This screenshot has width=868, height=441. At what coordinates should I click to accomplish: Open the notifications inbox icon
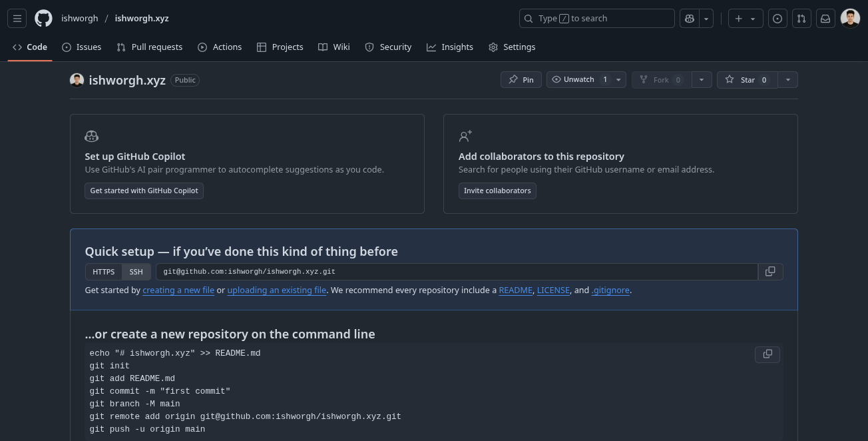pos(825,18)
